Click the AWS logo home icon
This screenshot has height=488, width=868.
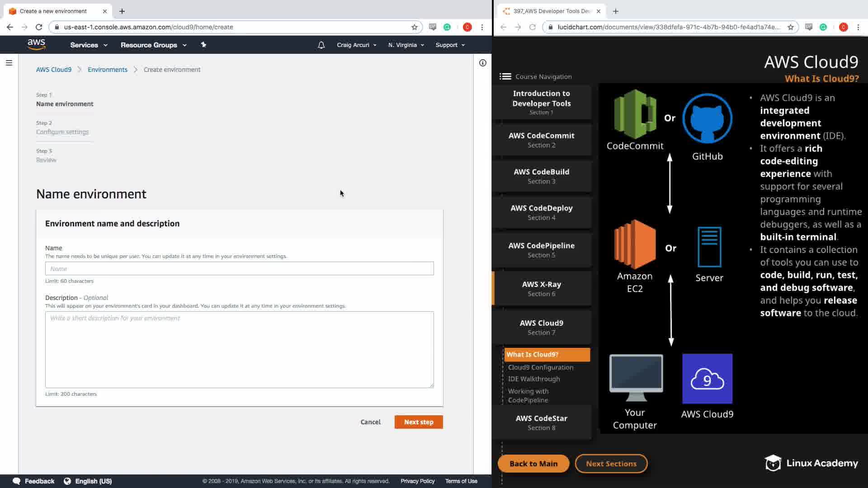point(36,44)
